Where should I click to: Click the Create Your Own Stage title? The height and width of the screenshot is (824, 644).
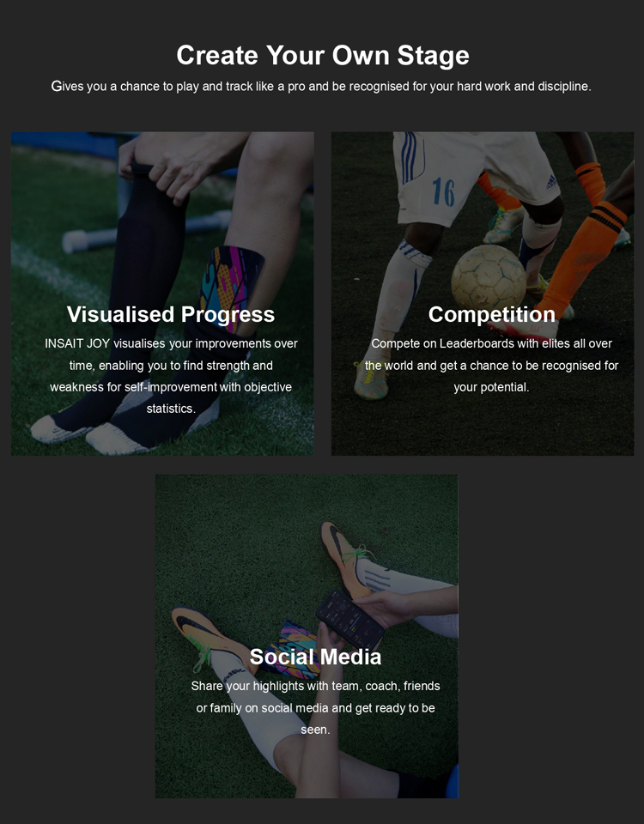(x=322, y=55)
